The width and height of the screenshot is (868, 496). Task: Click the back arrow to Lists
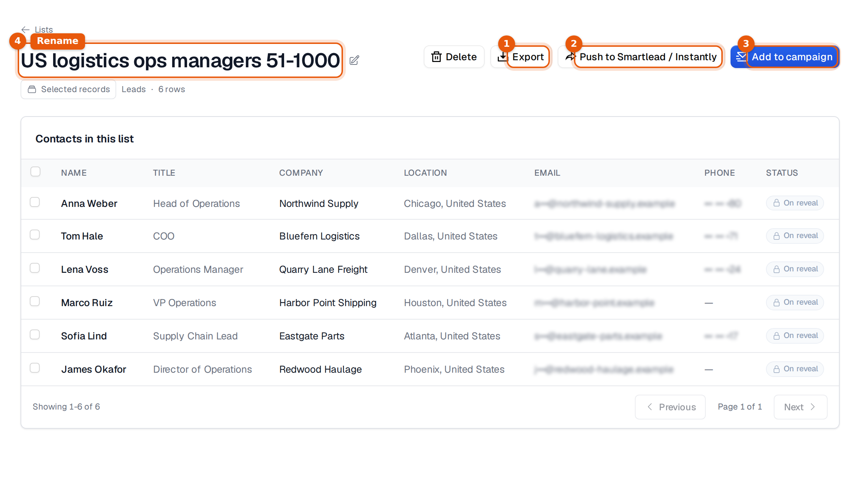coord(26,30)
